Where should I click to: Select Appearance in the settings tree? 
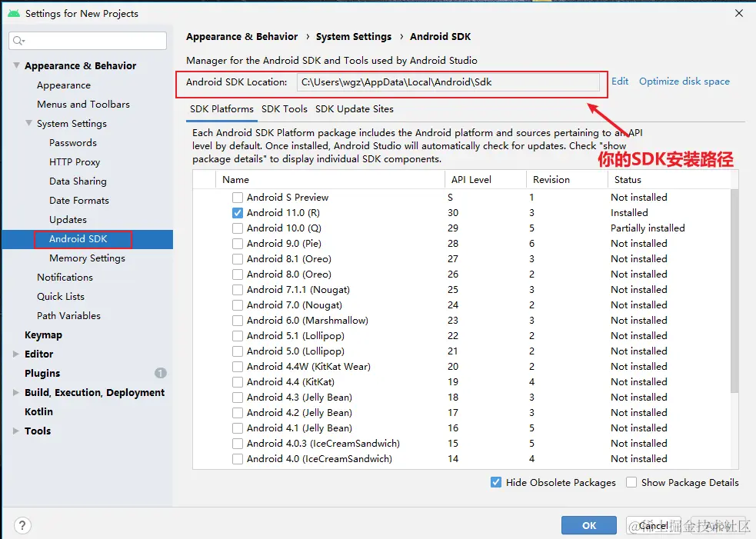[64, 85]
